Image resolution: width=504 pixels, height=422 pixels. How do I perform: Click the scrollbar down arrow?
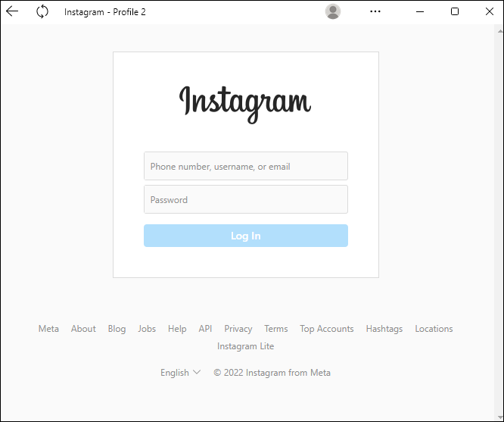coord(499,417)
